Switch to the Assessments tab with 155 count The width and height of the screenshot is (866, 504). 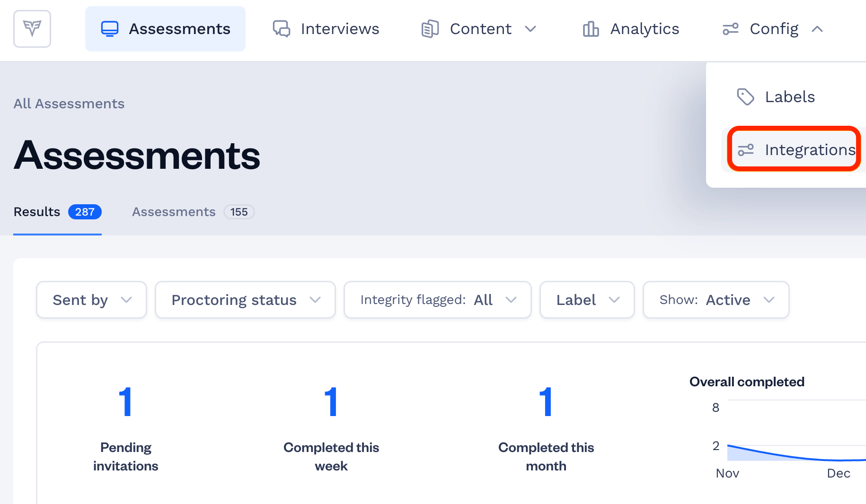pyautogui.click(x=193, y=212)
